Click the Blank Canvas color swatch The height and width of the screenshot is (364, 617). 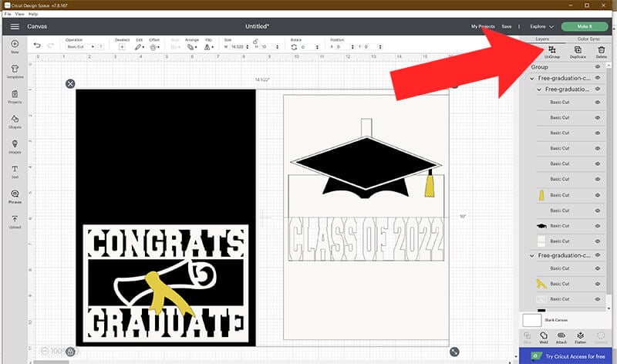pyautogui.click(x=531, y=319)
